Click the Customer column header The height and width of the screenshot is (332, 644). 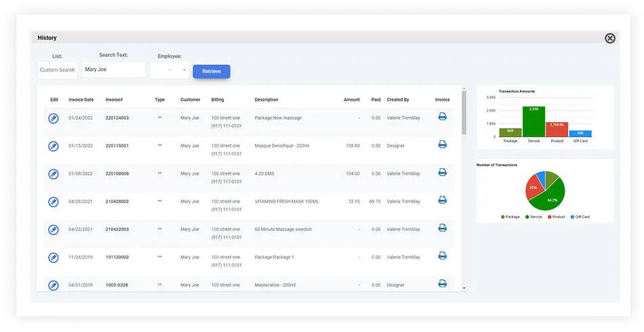[190, 100]
